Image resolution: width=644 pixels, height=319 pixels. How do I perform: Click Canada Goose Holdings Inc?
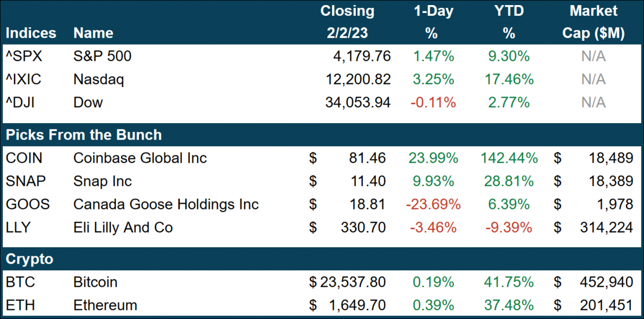coord(166,204)
